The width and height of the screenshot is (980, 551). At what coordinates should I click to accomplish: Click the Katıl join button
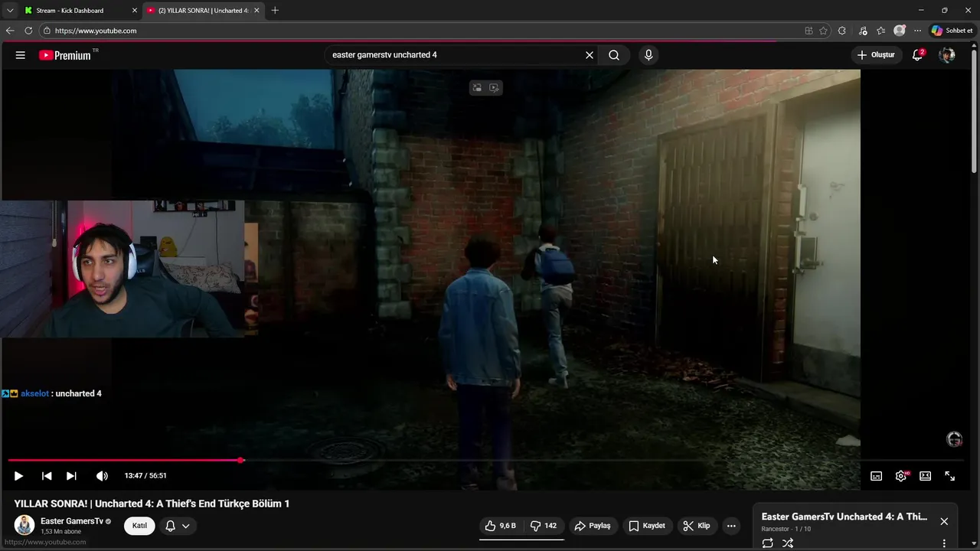139,526
